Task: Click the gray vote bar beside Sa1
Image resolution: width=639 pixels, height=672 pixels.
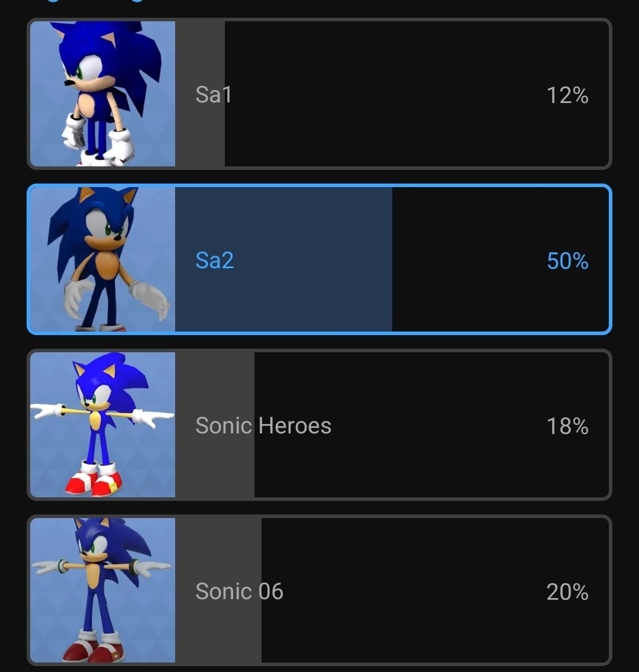Action: pyautogui.click(x=200, y=94)
